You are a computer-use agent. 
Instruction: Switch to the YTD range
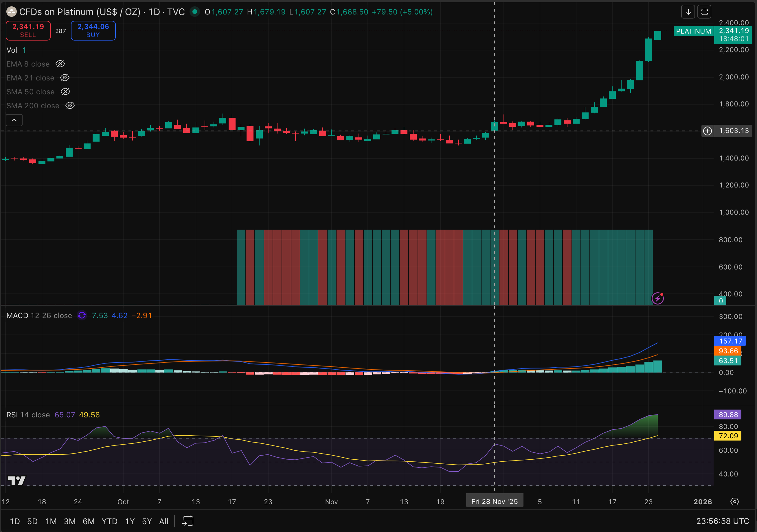109,521
